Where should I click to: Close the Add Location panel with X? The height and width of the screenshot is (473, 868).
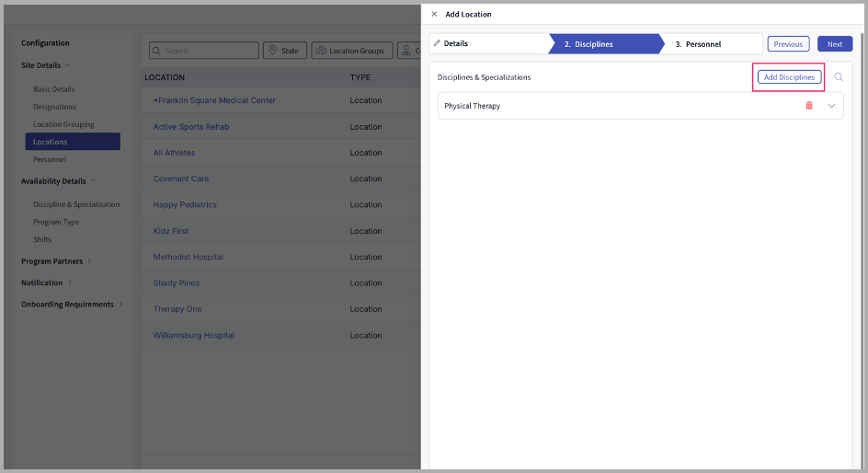(434, 15)
